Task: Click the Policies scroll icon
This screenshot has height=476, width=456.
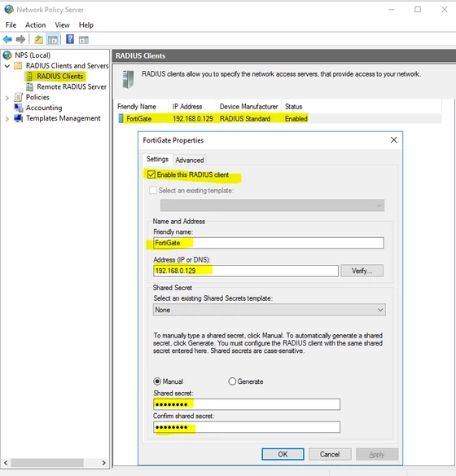Action: click(x=18, y=97)
